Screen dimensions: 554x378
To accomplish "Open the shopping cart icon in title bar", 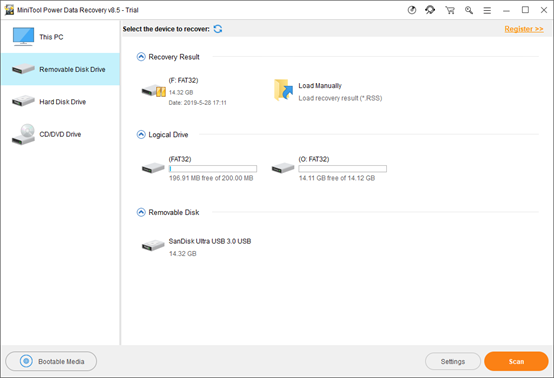I will [x=450, y=10].
